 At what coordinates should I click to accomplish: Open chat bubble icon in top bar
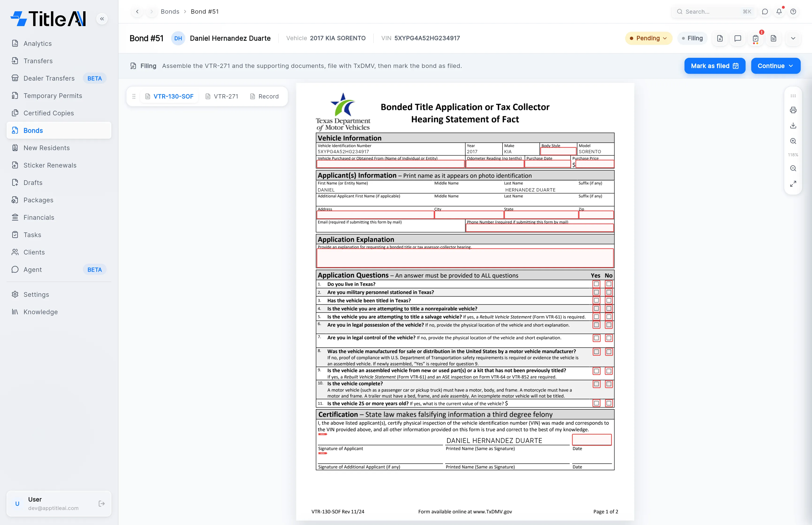[765, 12]
